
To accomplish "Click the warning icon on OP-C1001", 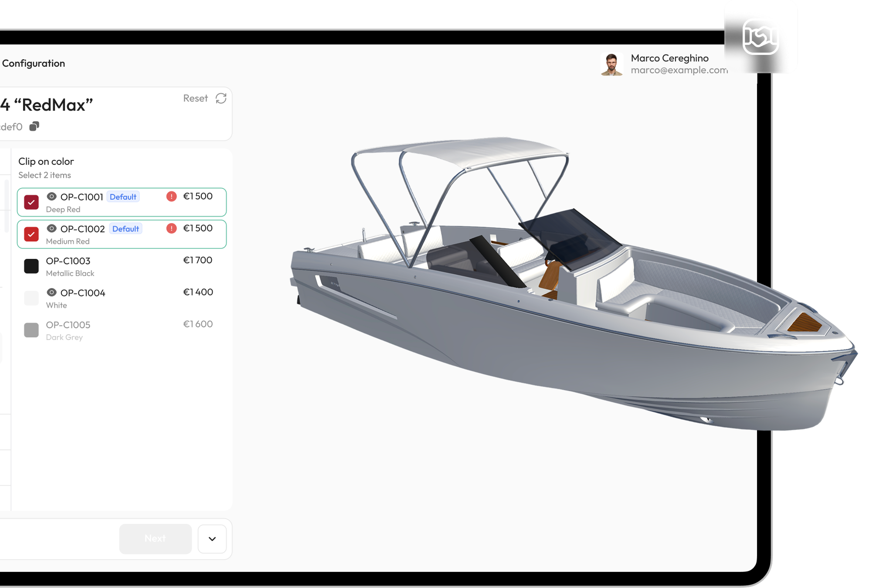I will 172,197.
